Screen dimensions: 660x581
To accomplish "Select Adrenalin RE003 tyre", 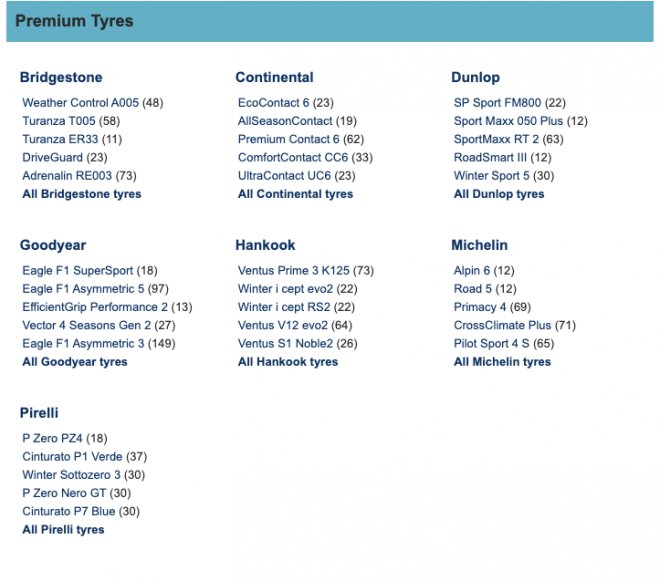I will 67,175.
